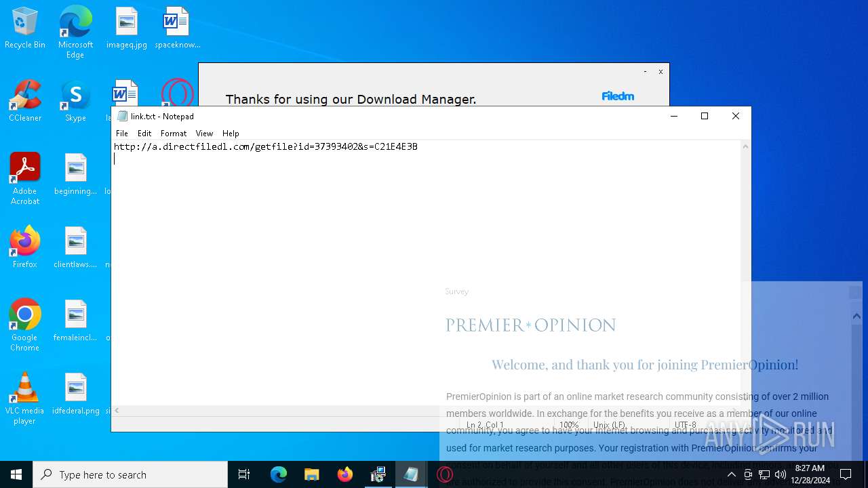This screenshot has height=488, width=868.
Task: Close the Filedm Download Manager window
Action: [x=660, y=71]
